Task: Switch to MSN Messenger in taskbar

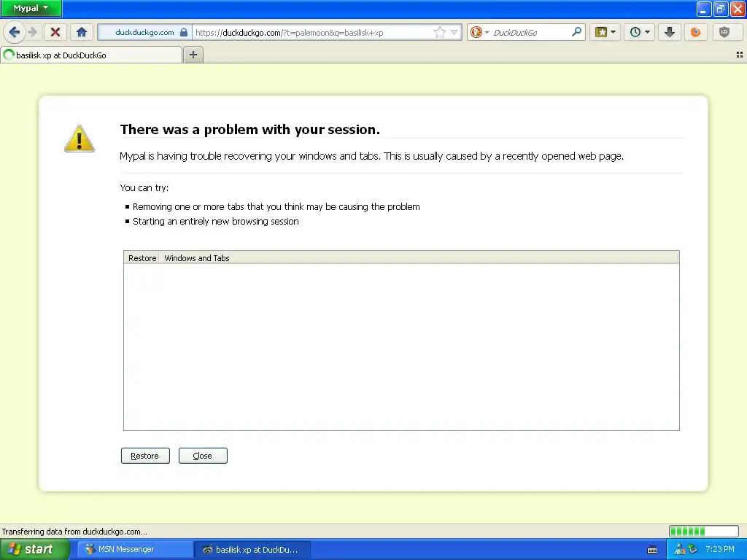Action: 134,549
